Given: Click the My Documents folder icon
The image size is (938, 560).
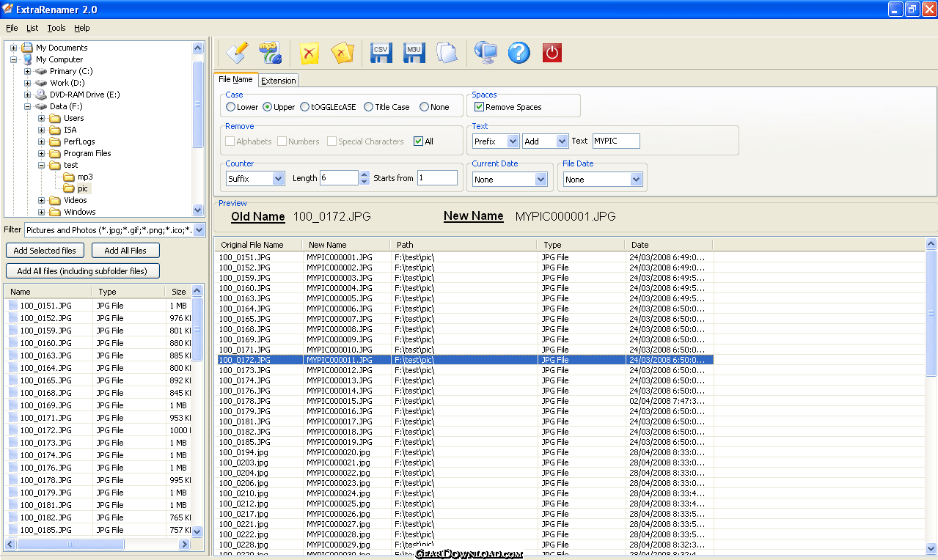Looking at the screenshot, I should [27, 48].
